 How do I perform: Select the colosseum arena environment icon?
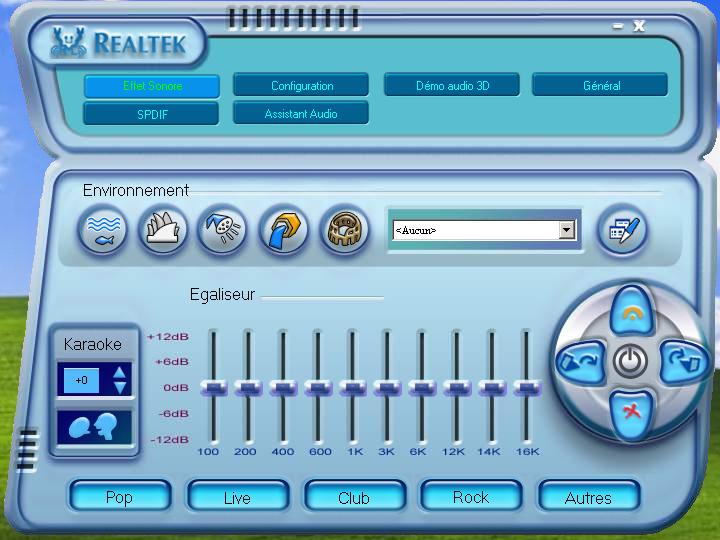pyautogui.click(x=344, y=230)
